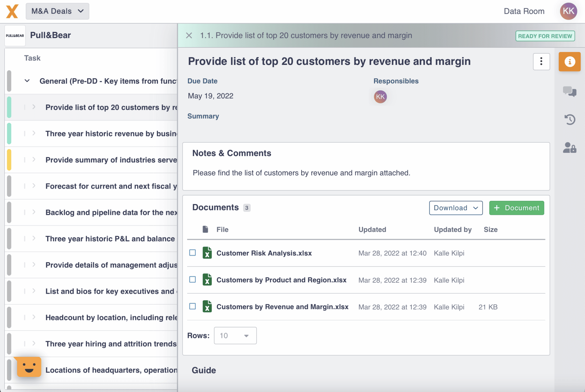Open the M&A Deals dropdown
Screen dimensions: 585x392
(57, 11)
